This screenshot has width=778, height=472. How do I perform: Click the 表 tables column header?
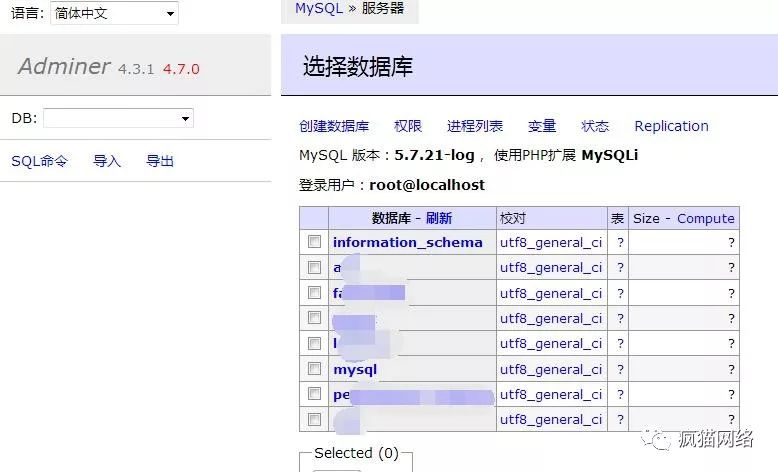coord(617,218)
